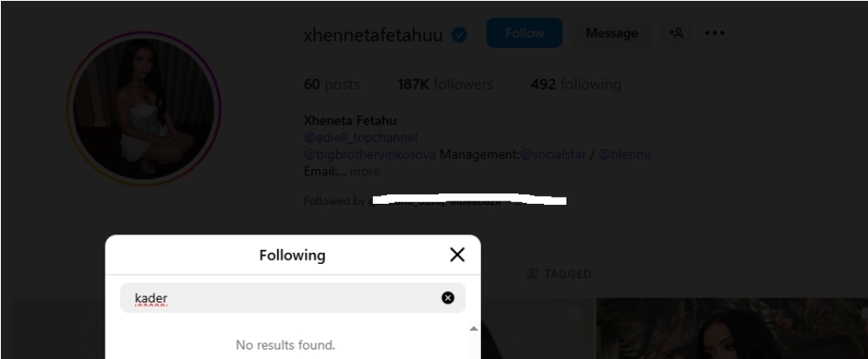Clear the 'kader' search text
868x359 pixels.
pyautogui.click(x=448, y=298)
